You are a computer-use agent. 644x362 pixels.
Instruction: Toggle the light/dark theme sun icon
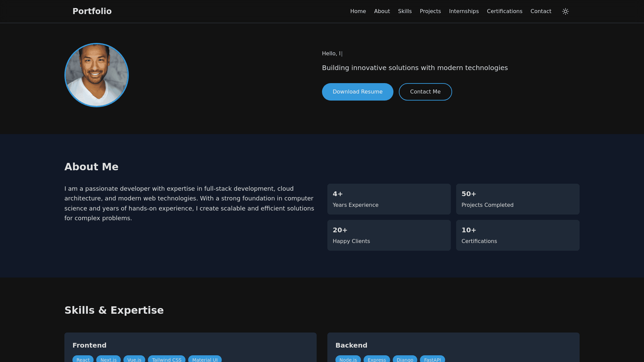pos(566,11)
